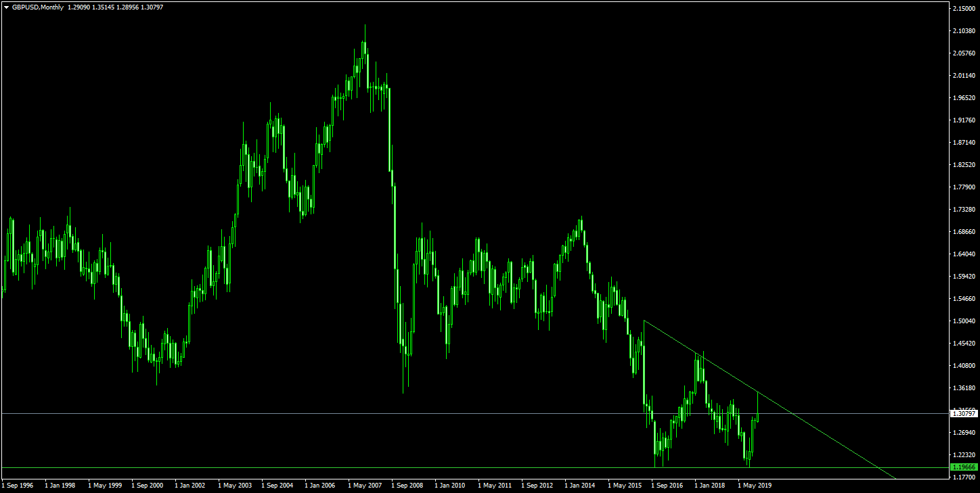
Task: Click the 1 Jan 2002 date label
Action: 191,486
